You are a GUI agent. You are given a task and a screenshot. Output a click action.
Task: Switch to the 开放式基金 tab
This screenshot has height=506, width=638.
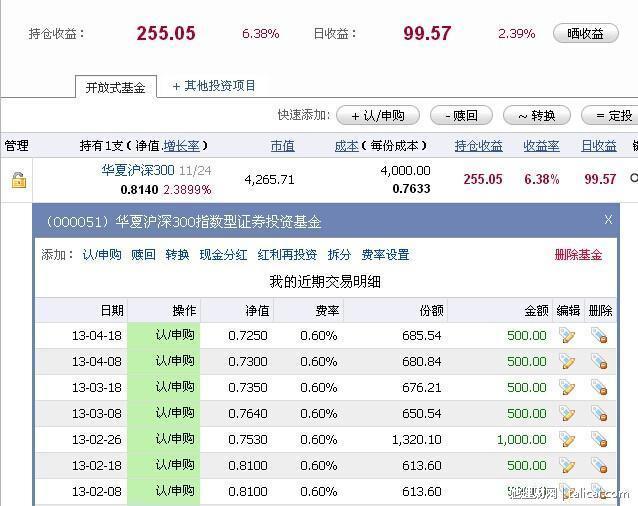(x=116, y=87)
